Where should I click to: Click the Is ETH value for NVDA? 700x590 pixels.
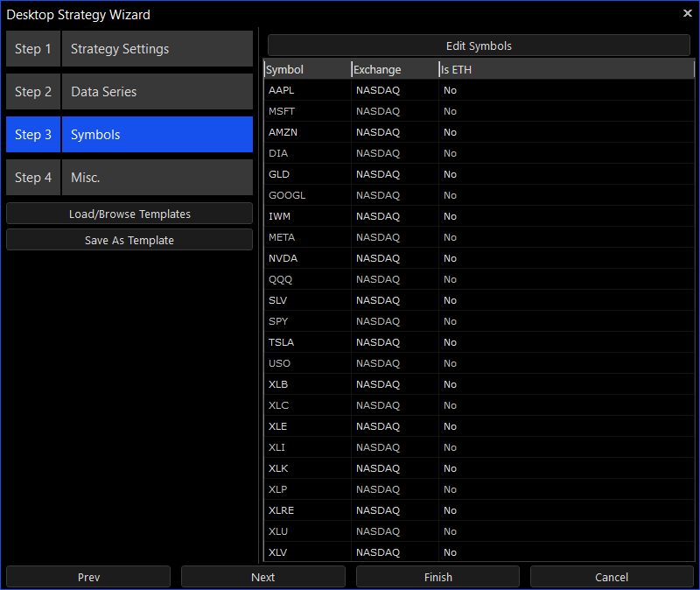pos(566,258)
